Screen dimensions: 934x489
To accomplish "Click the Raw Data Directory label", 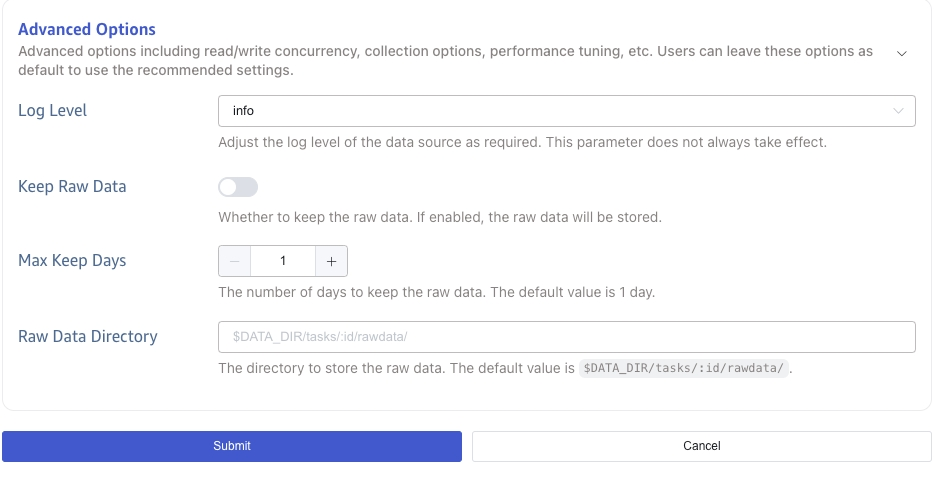I will [x=88, y=337].
